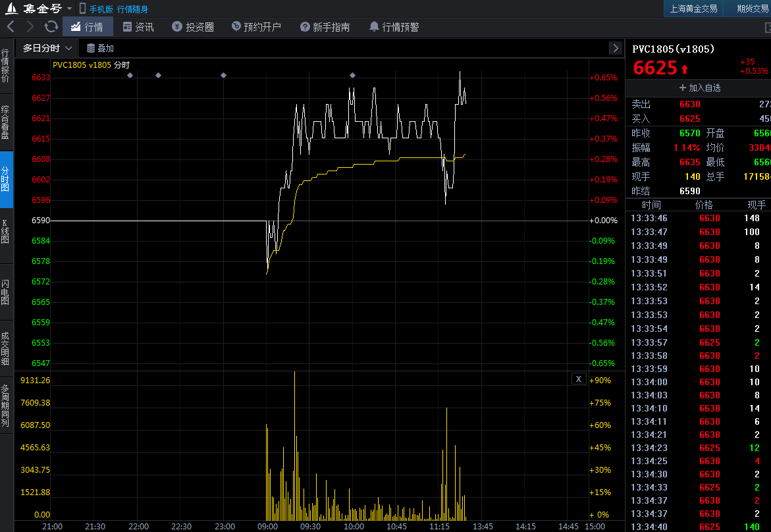This screenshot has width=771, height=532.
Task: Click 加入自选 add to watchlist
Action: click(x=699, y=88)
